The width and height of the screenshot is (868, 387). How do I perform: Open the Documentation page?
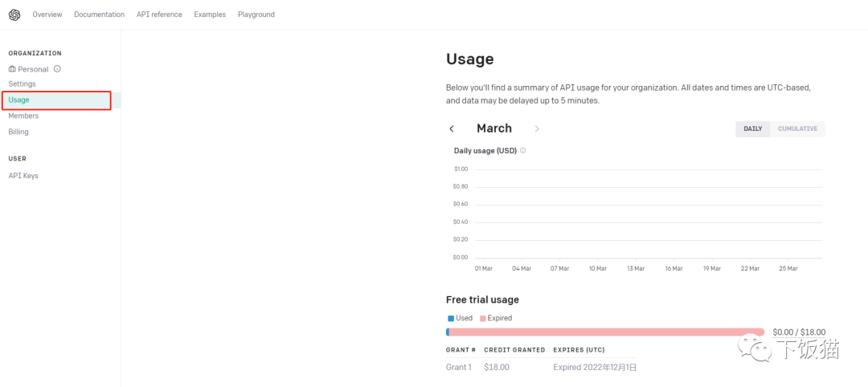99,14
